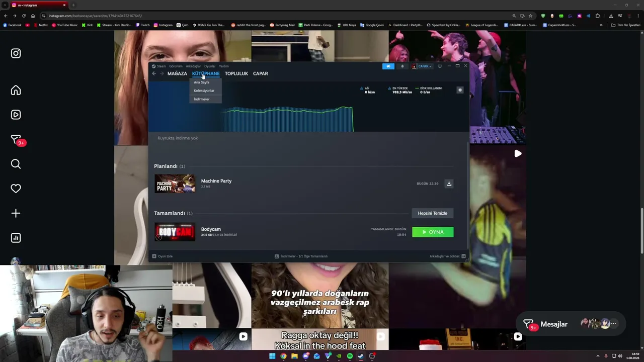Open Steam Arkadaşlar ve Sohbet
The image size is (644, 362).
pyautogui.click(x=447, y=256)
